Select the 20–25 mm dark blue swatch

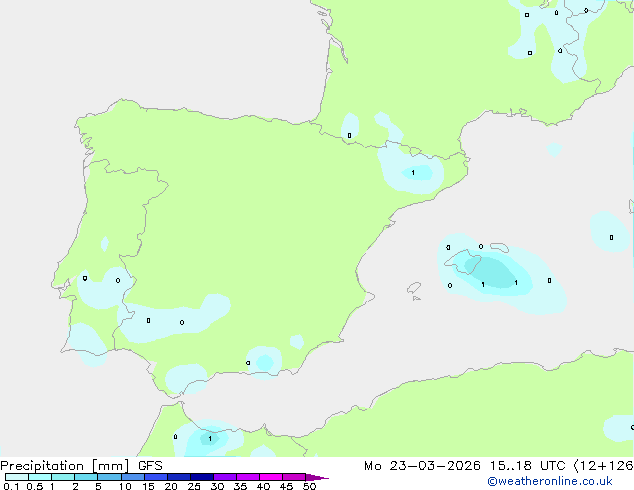tap(179, 477)
